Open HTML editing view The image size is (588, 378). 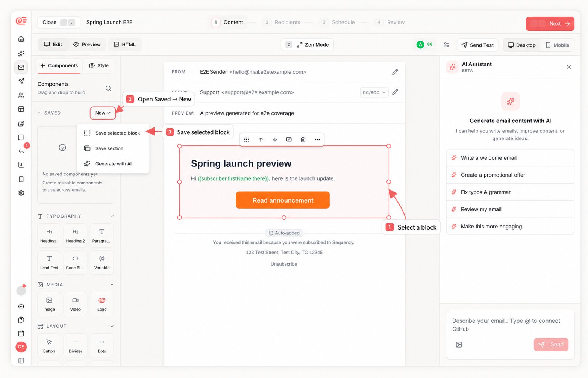click(125, 44)
